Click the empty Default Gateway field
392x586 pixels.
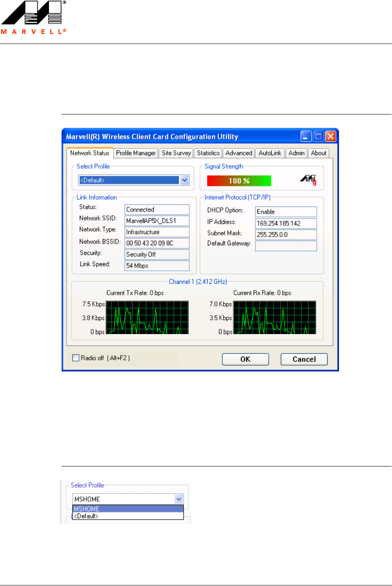pyautogui.click(x=286, y=246)
